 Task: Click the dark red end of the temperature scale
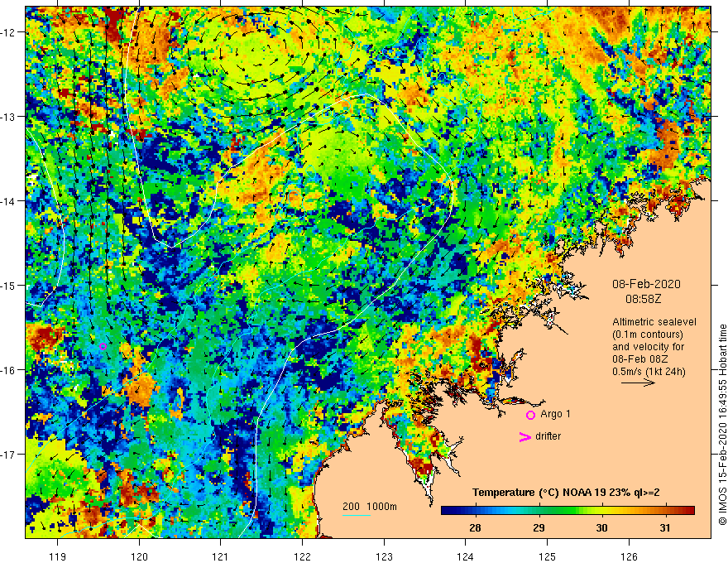(690, 511)
